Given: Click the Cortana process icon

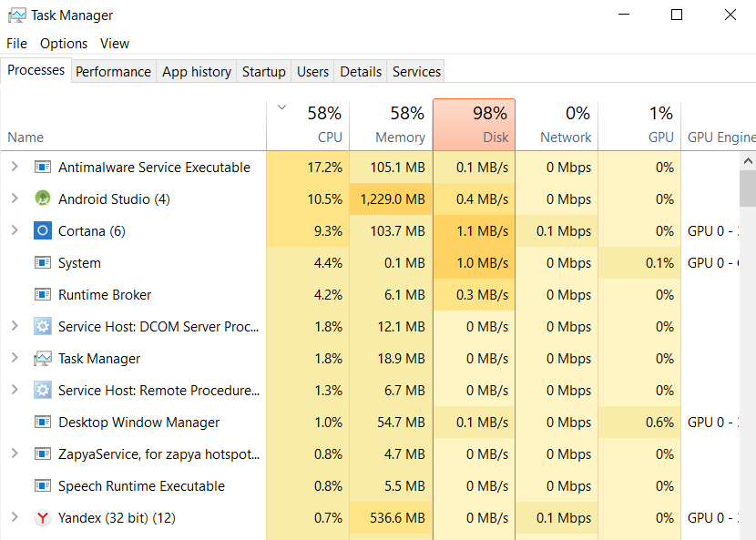Looking at the screenshot, I should tap(42, 231).
